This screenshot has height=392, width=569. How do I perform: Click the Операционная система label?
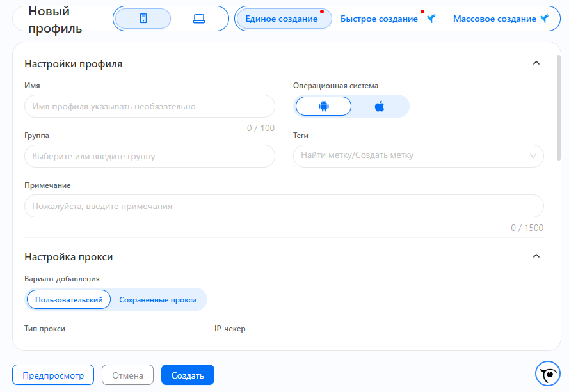335,86
